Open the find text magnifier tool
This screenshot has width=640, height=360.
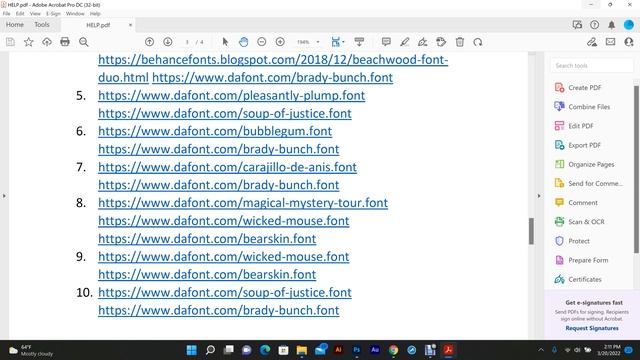click(x=84, y=42)
